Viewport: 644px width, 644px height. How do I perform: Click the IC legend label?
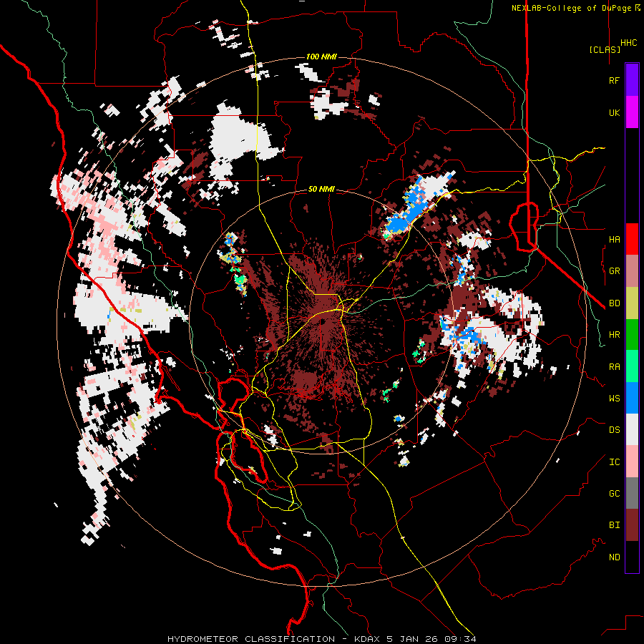point(615,462)
